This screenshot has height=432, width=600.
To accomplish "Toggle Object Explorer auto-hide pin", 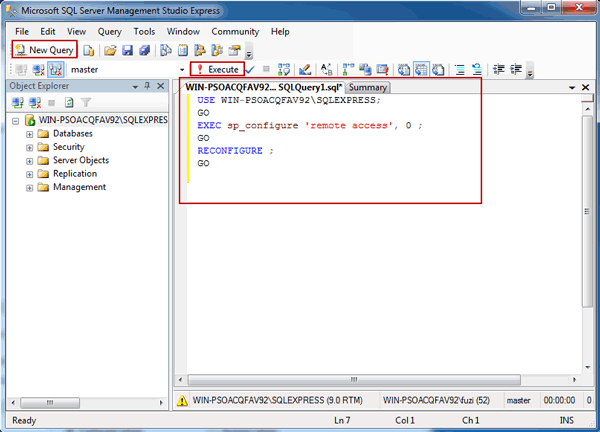I will pyautogui.click(x=147, y=86).
